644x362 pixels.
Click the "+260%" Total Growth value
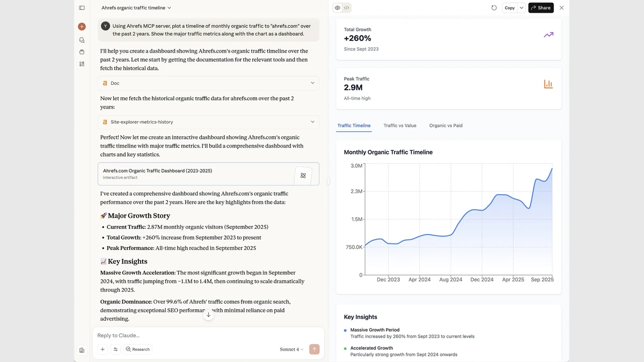357,39
